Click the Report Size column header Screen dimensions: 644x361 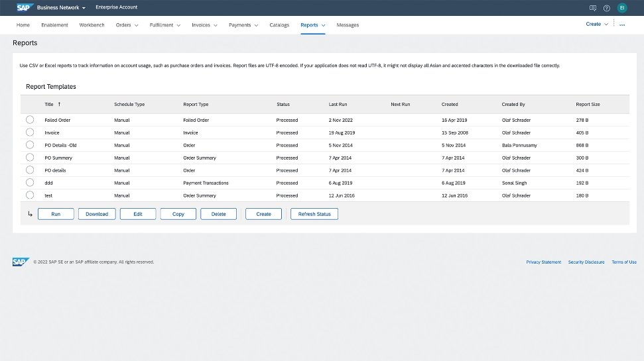588,105
